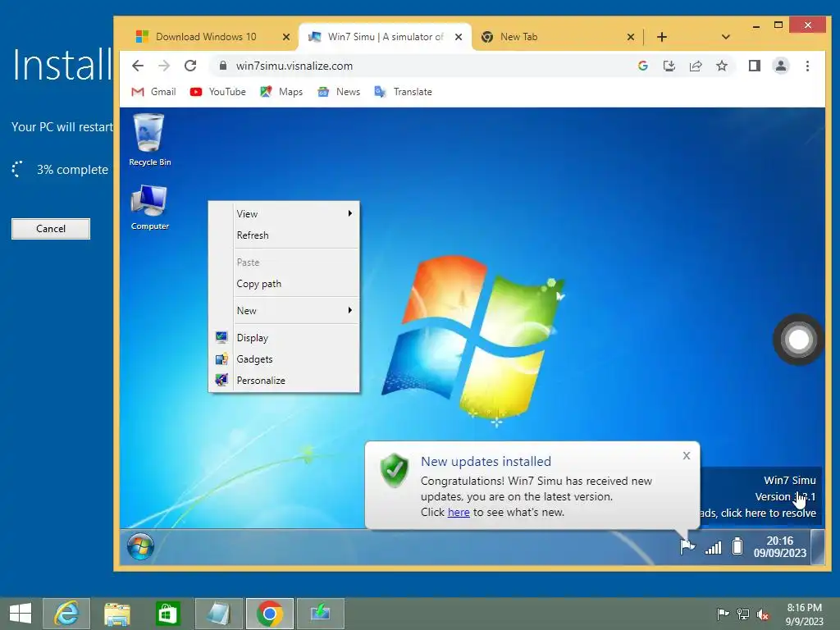Switch to Download Windows 10 tab
Viewport: 840px width, 630px height.
click(206, 36)
